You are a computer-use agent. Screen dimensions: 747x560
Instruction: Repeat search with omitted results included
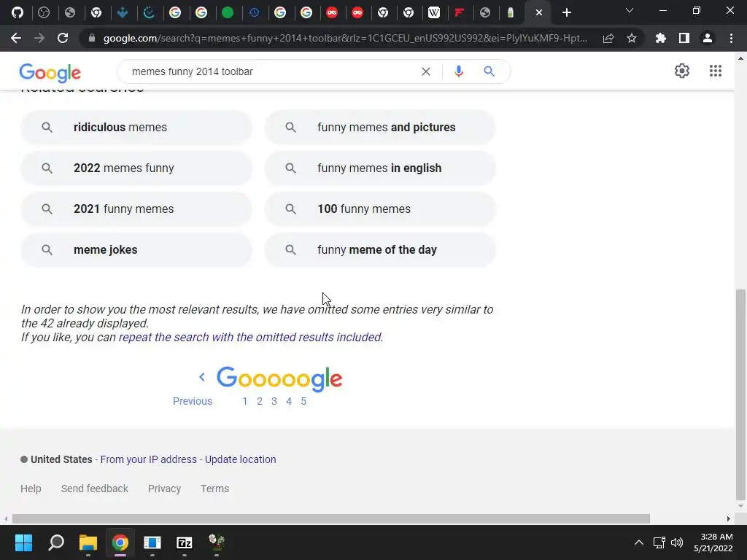(x=251, y=337)
